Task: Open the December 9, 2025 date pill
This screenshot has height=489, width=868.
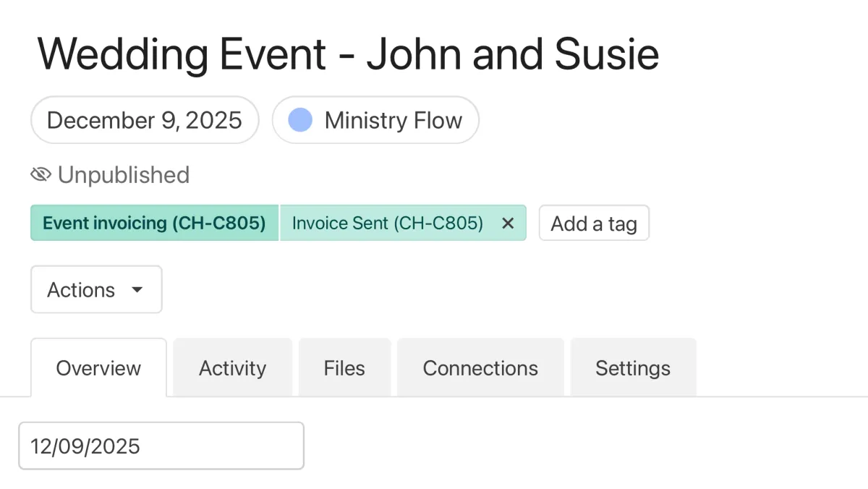Action: pyautogui.click(x=145, y=120)
